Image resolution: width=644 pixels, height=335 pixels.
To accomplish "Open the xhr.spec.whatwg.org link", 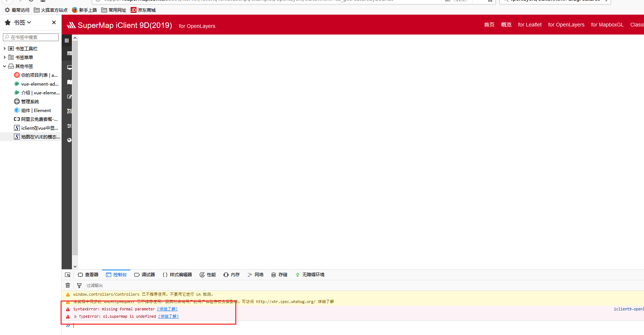I will pos(285,302).
